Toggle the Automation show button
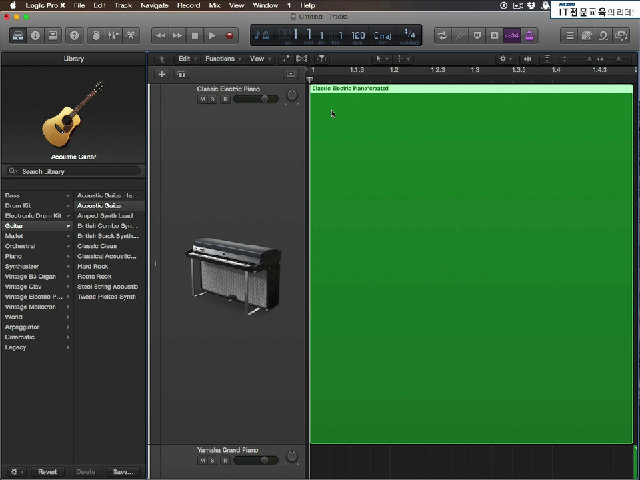This screenshot has height=480, width=640. pyautogui.click(x=285, y=59)
